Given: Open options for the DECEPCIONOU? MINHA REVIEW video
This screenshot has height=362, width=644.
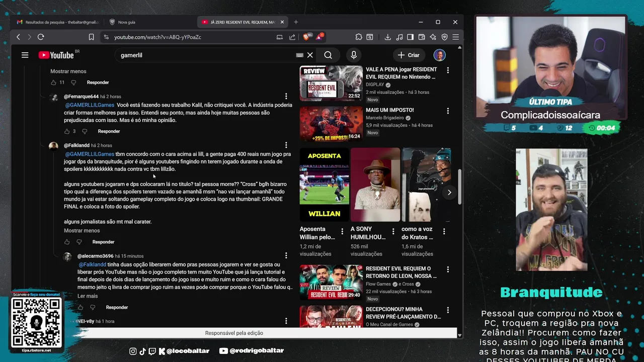Looking at the screenshot, I should coord(448,310).
